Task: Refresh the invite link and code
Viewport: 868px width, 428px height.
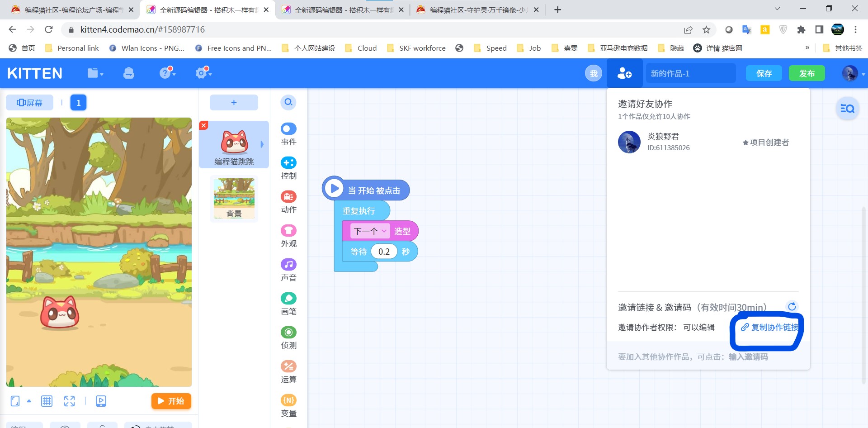Action: tap(792, 307)
